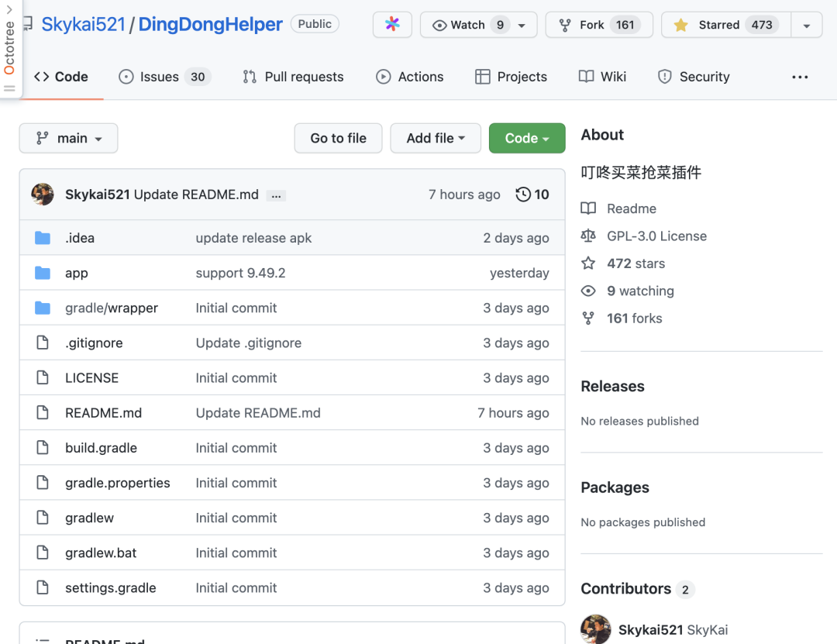837x644 pixels.
Task: Click the gold star in Starred button
Action: (680, 25)
